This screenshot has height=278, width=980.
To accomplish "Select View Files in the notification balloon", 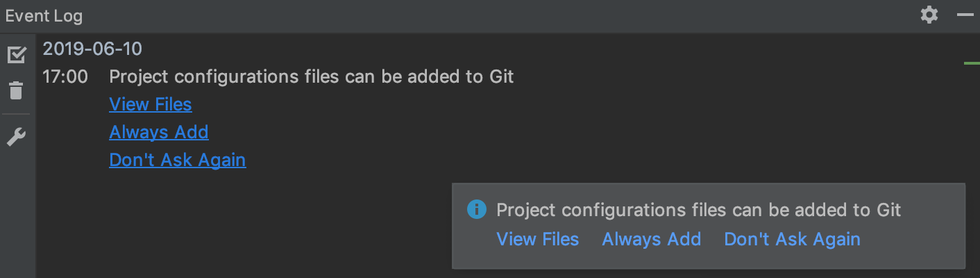I will [x=538, y=239].
